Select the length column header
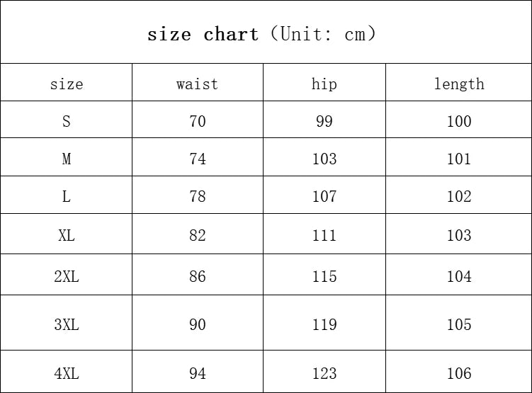532x393 pixels. [458, 84]
